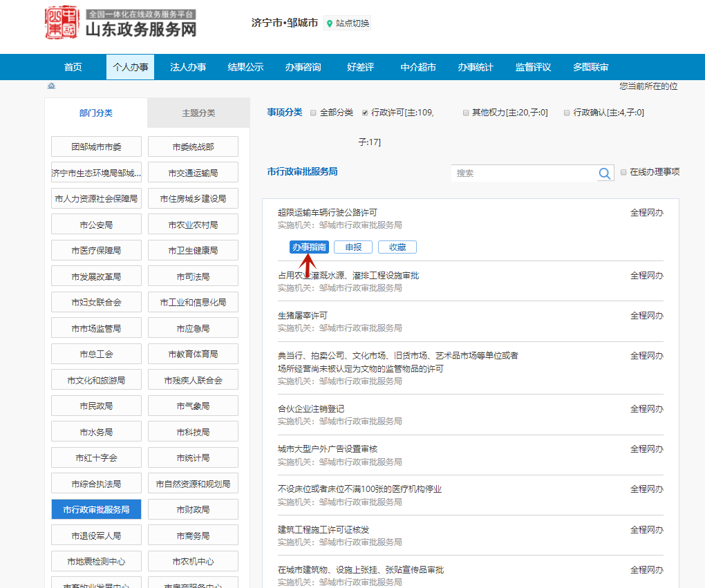Select department 市退役军人局
Screen dimensions: 705x588
coord(96,535)
